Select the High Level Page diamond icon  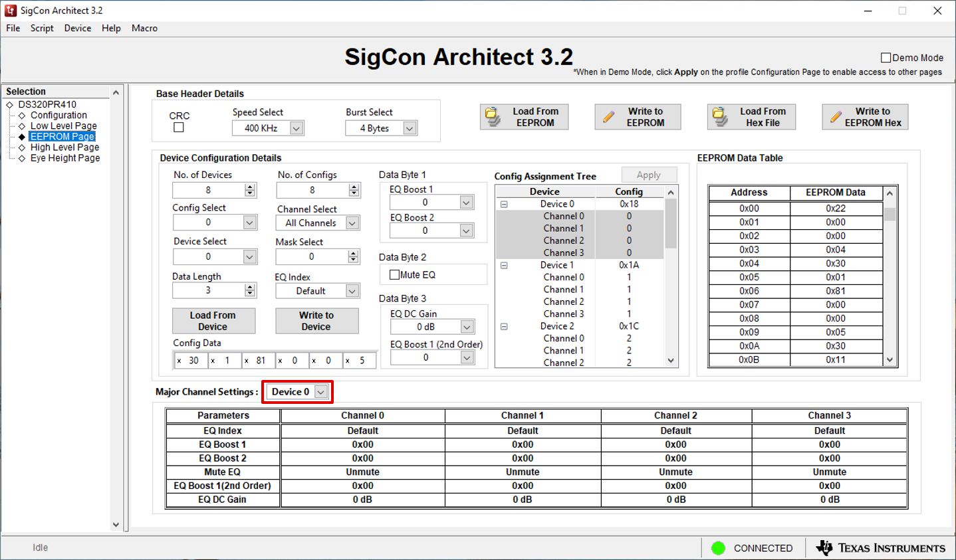click(x=22, y=147)
